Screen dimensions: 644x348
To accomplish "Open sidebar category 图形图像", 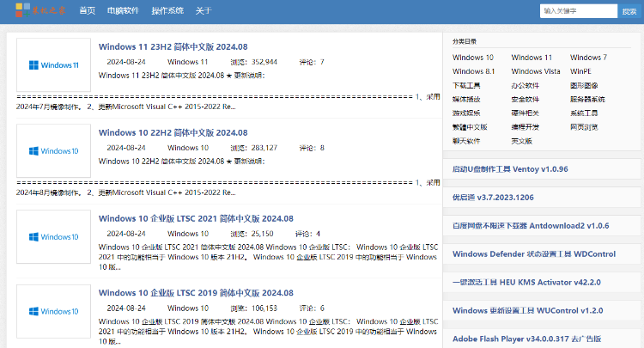I will click(584, 85).
